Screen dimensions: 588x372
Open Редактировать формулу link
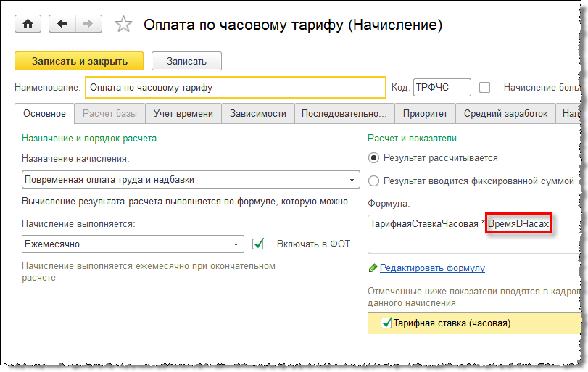432,268
